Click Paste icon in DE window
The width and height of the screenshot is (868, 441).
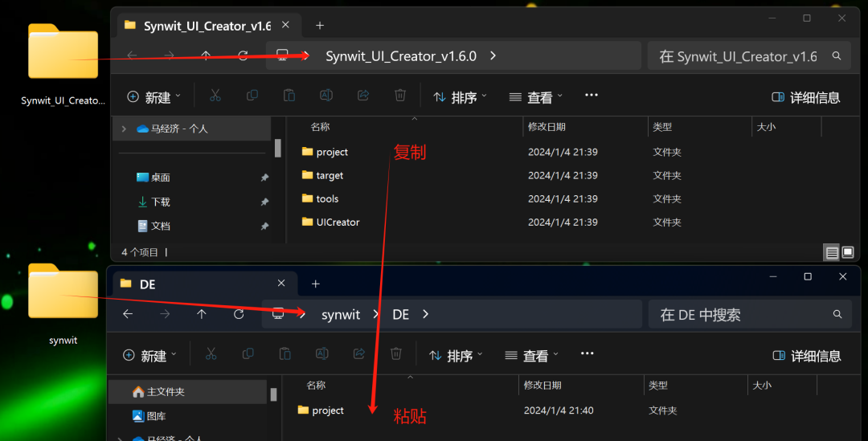(285, 354)
